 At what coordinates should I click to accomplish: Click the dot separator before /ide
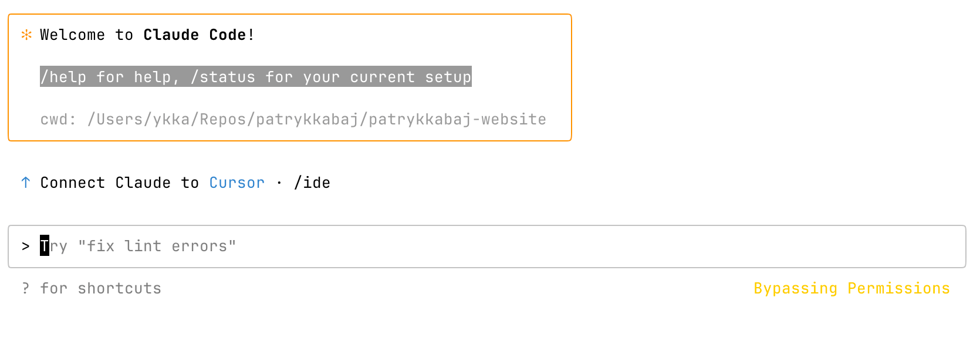pyautogui.click(x=280, y=183)
